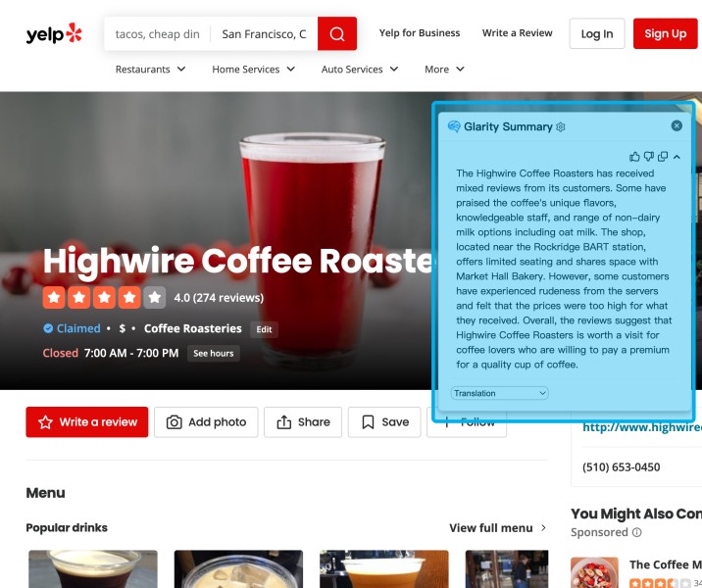Focus the search keywords field
This screenshot has width=702, height=588.
click(157, 34)
